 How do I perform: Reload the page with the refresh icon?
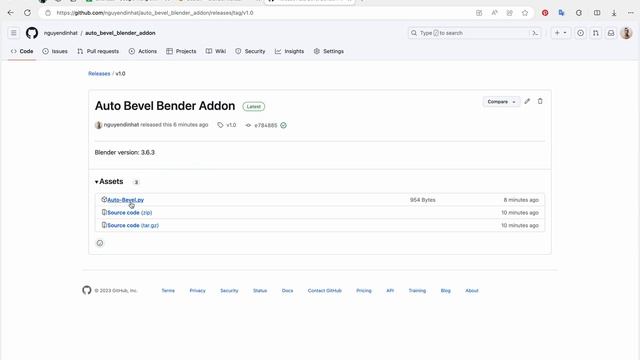tap(27, 13)
